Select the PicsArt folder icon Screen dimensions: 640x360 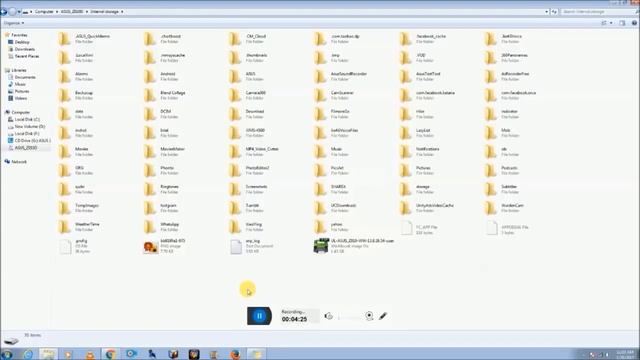(320, 170)
